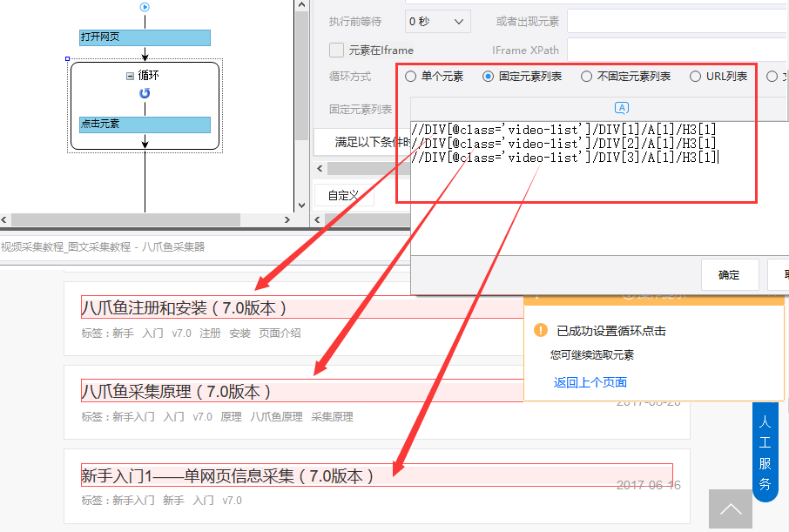Click workflow panel horizontal scroll left arrow

point(4,220)
